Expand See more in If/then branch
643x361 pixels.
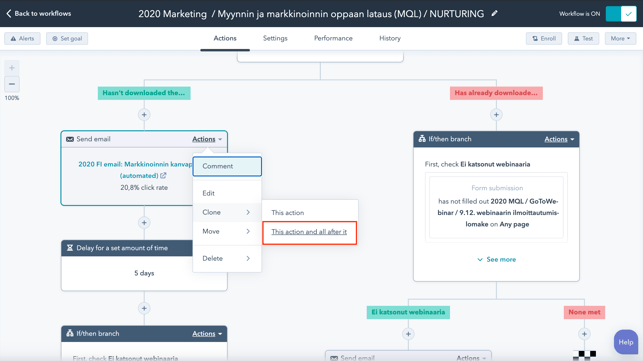[x=496, y=260]
